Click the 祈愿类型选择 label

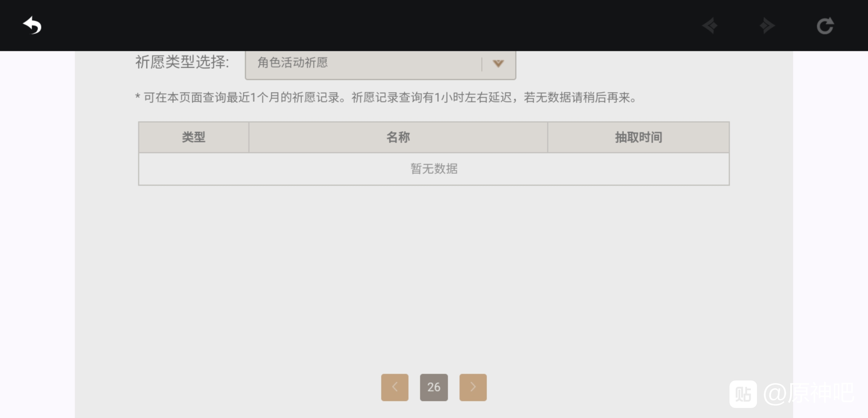182,62
